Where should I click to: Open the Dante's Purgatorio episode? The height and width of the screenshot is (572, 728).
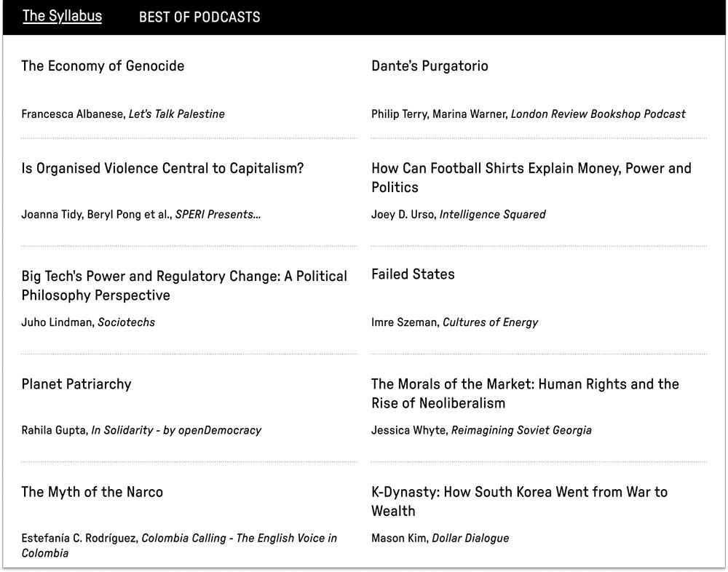point(430,66)
